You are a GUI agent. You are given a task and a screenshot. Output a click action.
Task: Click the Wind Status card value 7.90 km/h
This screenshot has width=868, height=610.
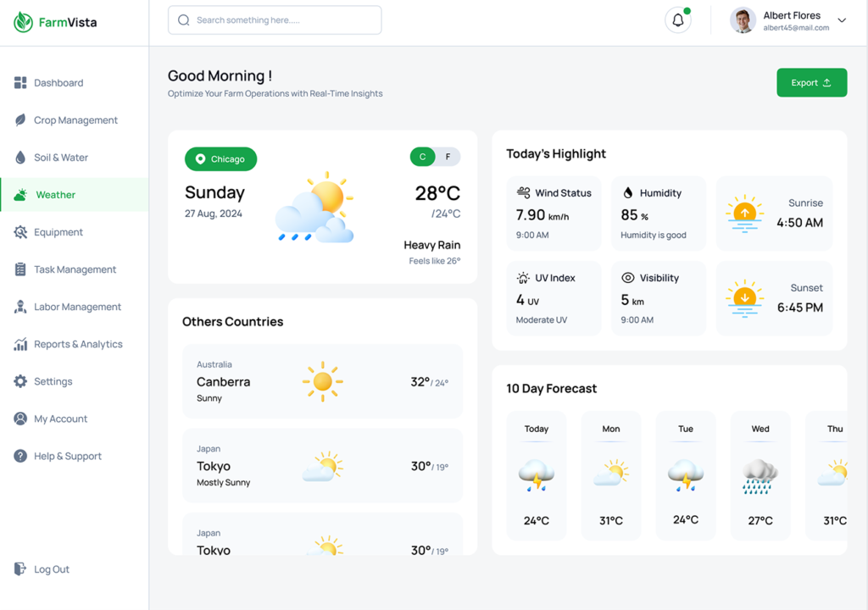tap(542, 215)
